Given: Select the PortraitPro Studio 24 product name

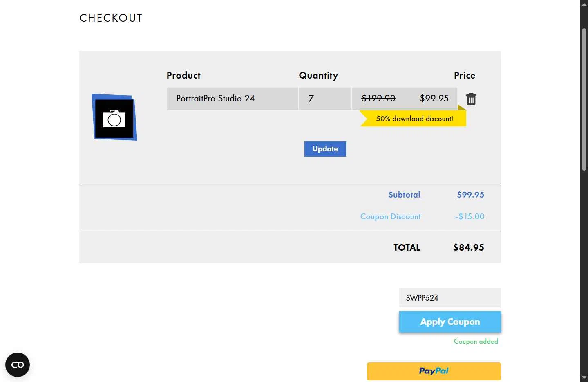Looking at the screenshot, I should (x=215, y=99).
